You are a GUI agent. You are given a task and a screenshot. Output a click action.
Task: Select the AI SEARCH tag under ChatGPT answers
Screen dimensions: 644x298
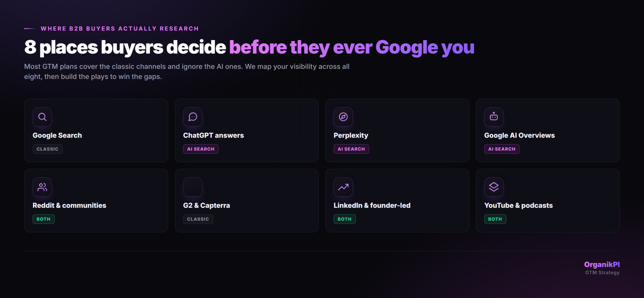[x=201, y=149]
